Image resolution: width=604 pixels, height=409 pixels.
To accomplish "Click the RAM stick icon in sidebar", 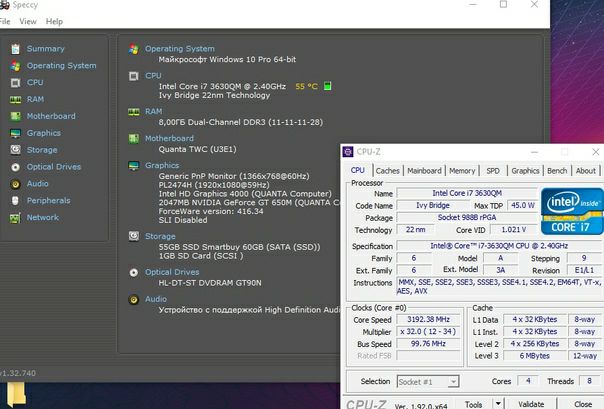I will (x=15, y=100).
